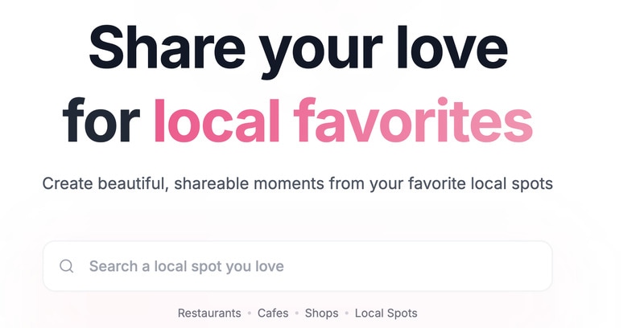Click the empty right end of the search bar
This screenshot has height=328, width=644.
[x=515, y=266]
